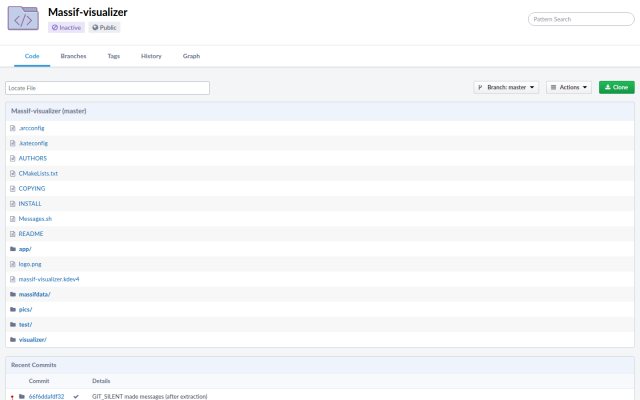This screenshot has height=400, width=640.
Task: Open the Tags tab
Action: coord(113,56)
